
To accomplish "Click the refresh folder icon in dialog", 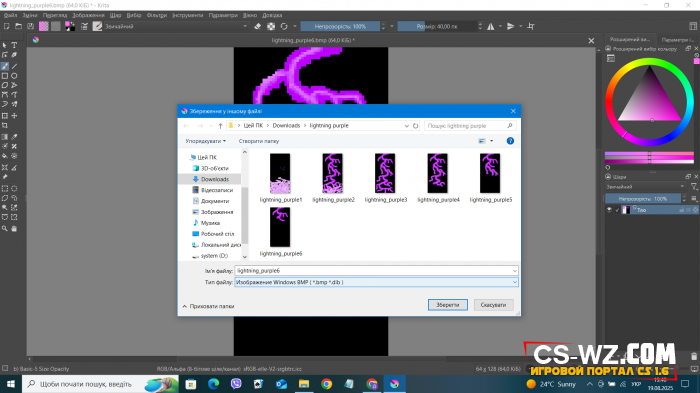I will (x=416, y=126).
